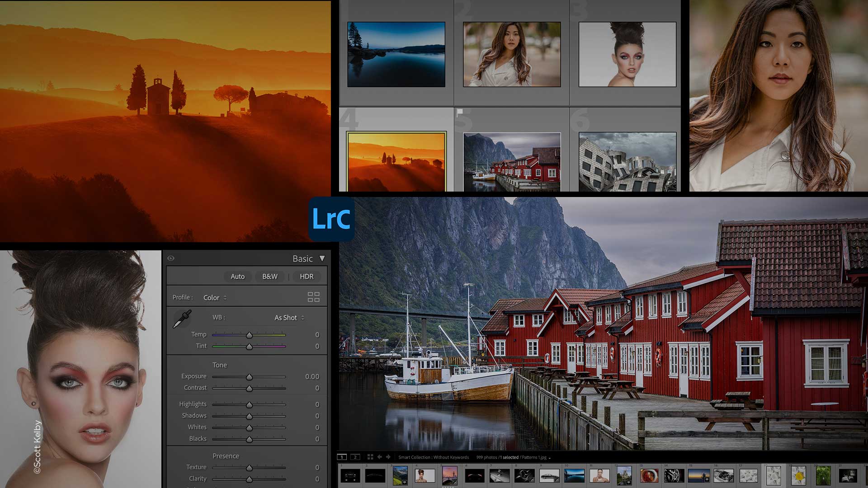Switch treatment to B&W

coord(269,277)
